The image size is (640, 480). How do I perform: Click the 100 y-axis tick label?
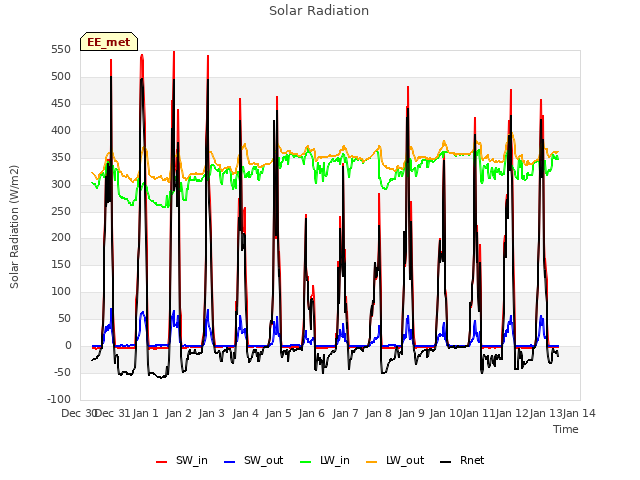coord(61,291)
